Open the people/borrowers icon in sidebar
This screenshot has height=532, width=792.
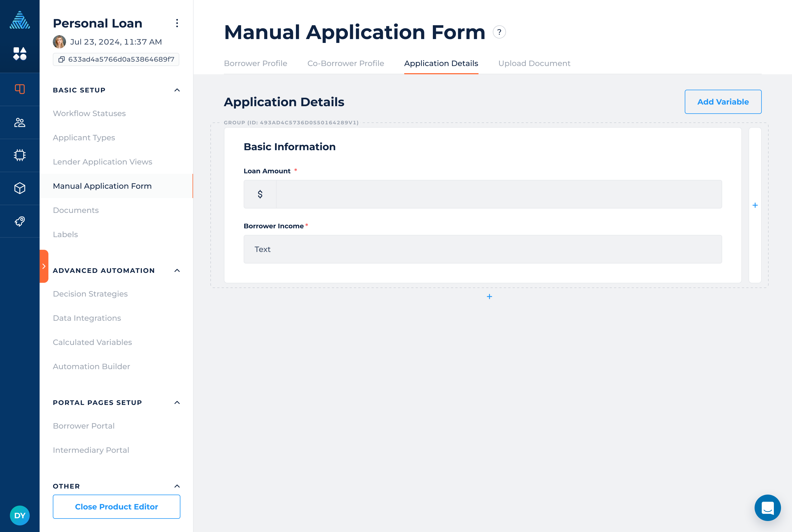click(20, 122)
